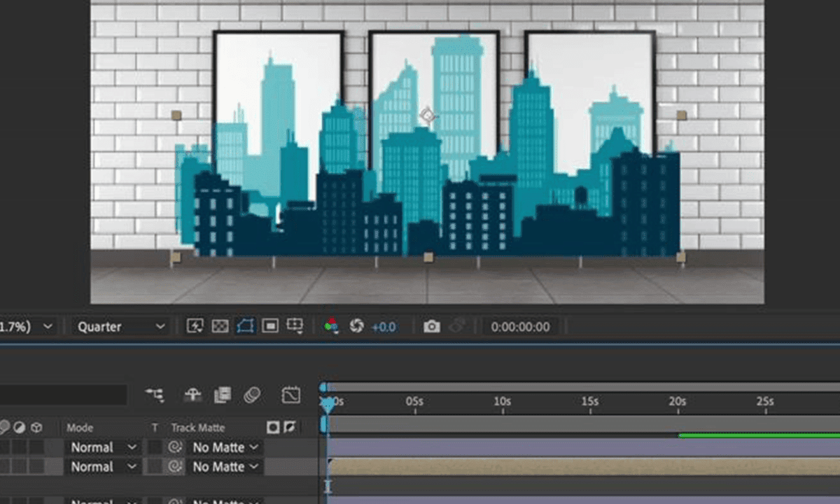Open the Normal blending mode dropdown
Image resolution: width=840 pixels, height=504 pixels.
[103, 447]
